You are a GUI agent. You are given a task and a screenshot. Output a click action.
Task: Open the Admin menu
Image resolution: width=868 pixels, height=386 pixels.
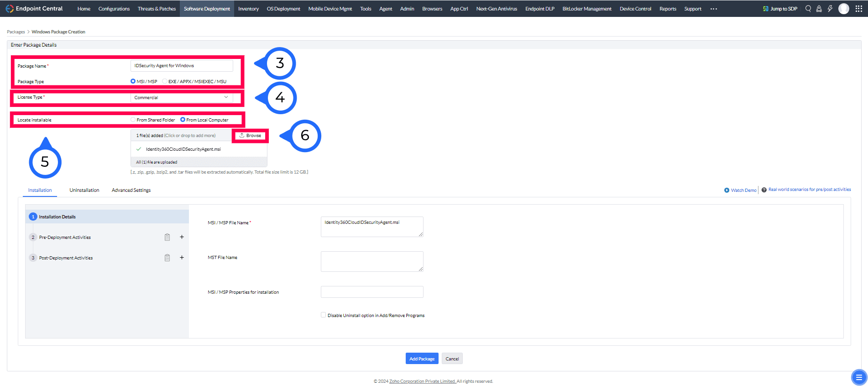[x=407, y=9]
